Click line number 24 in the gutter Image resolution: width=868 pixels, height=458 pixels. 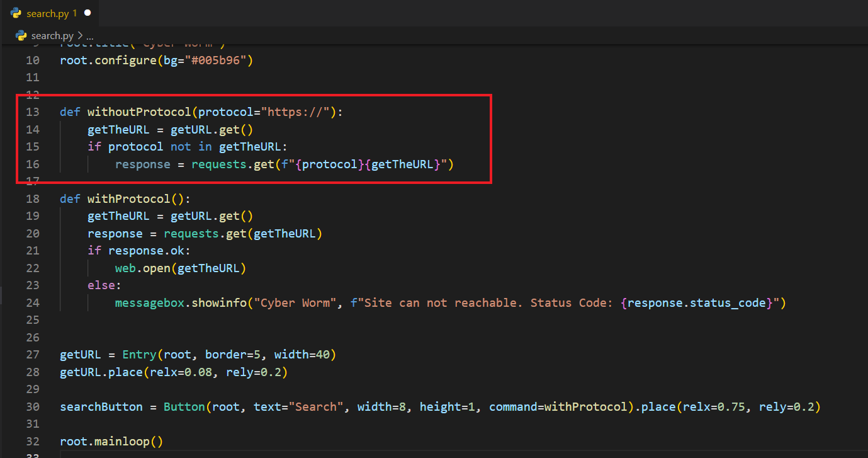point(33,303)
